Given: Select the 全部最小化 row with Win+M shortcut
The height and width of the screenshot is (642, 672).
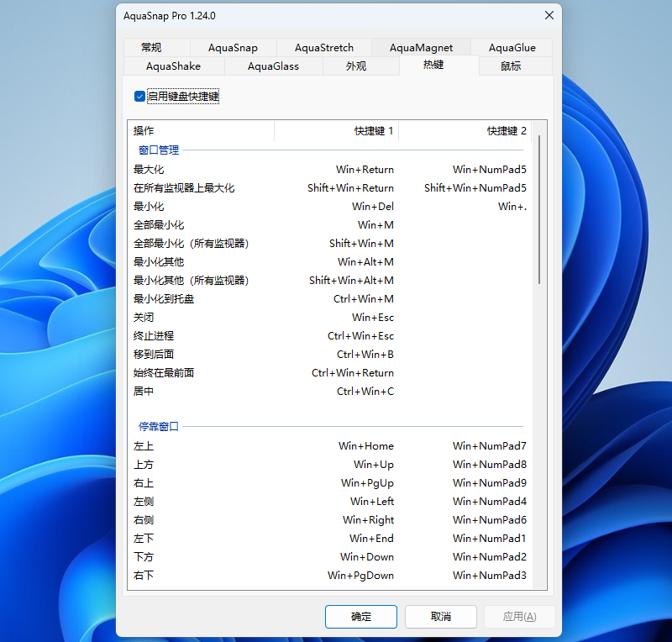Looking at the screenshot, I should pyautogui.click(x=330, y=224).
